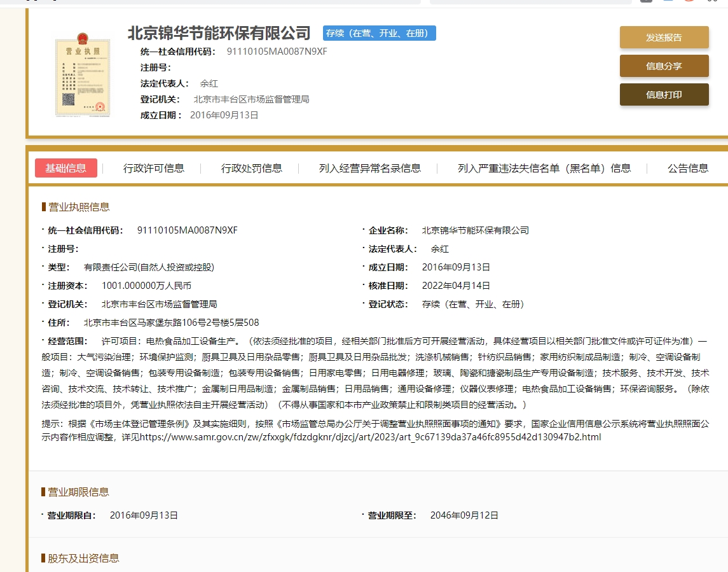Click the legal representative name 余红 in the header
Viewport: 728px width, 572px height.
209,83
